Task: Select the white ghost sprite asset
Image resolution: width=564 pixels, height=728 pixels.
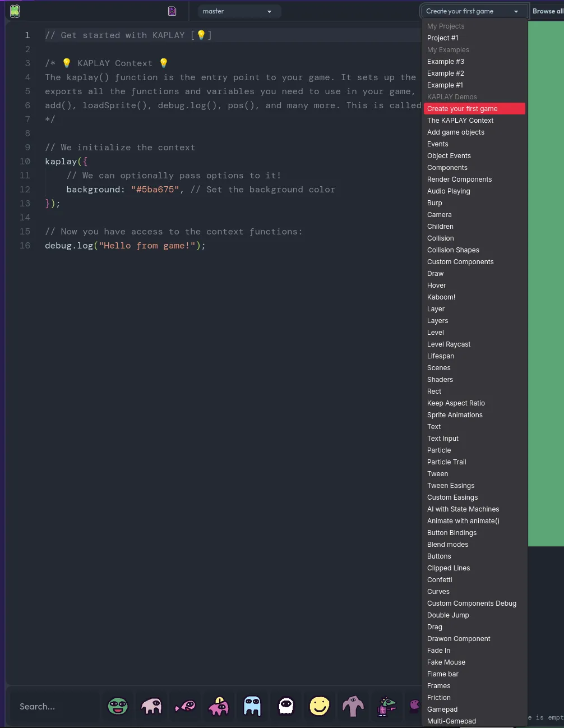Action: coord(286,706)
